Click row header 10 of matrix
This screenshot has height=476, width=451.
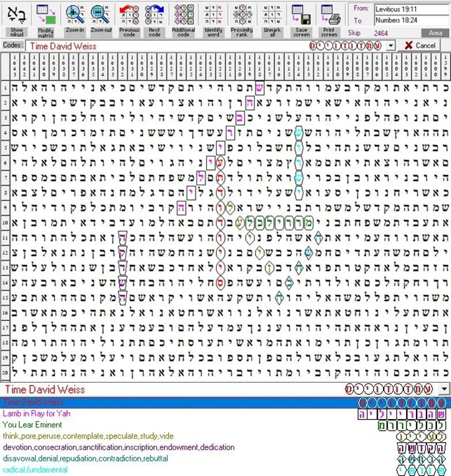click(5, 223)
